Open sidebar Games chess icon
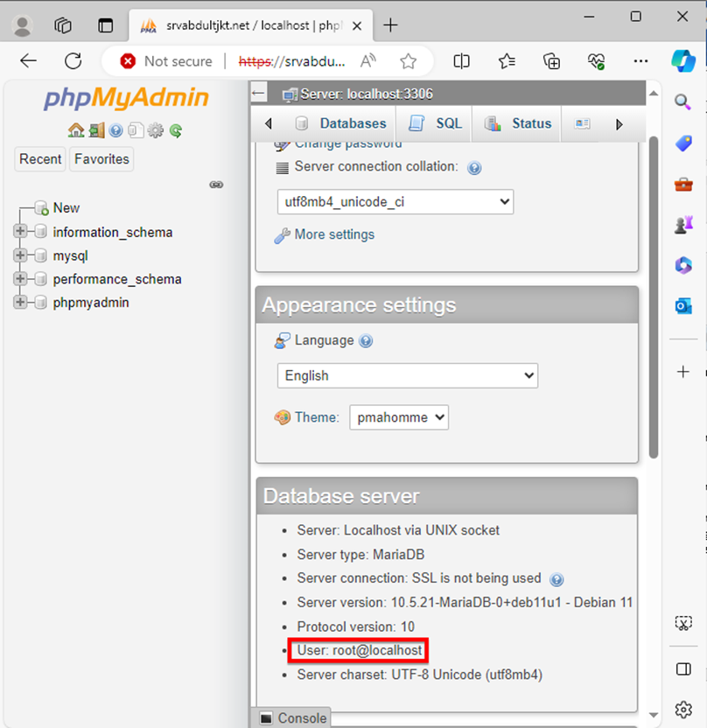This screenshot has width=707, height=728. tap(683, 225)
